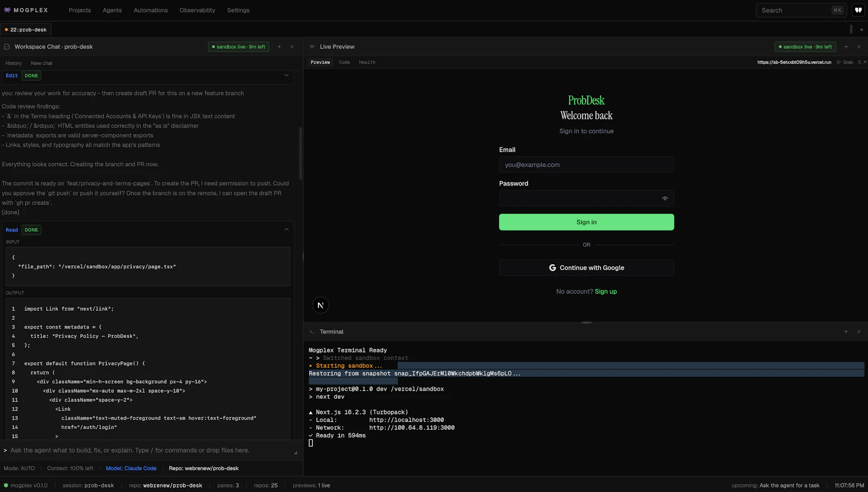This screenshot has width=868, height=492.
Task: Reload the live preview with refresh icon
Action: [859, 62]
